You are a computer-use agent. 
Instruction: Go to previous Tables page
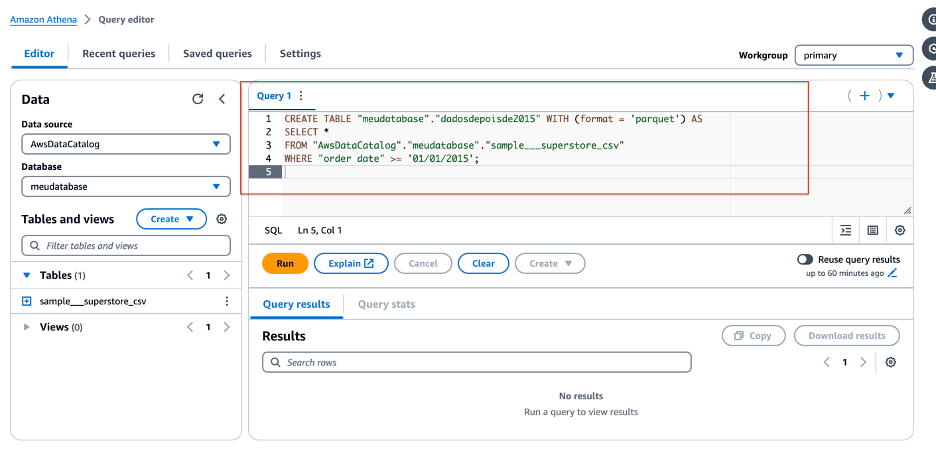click(x=190, y=275)
